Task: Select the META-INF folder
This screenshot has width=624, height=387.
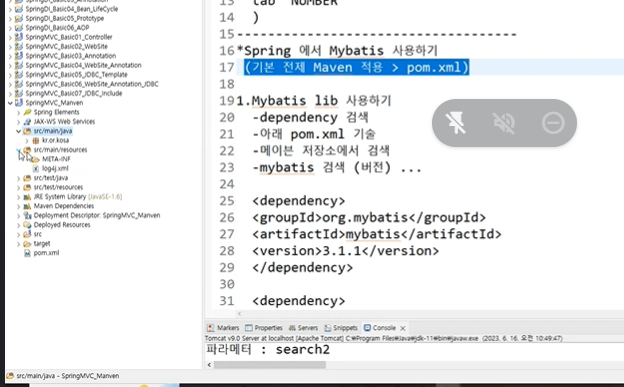Action: point(56,159)
